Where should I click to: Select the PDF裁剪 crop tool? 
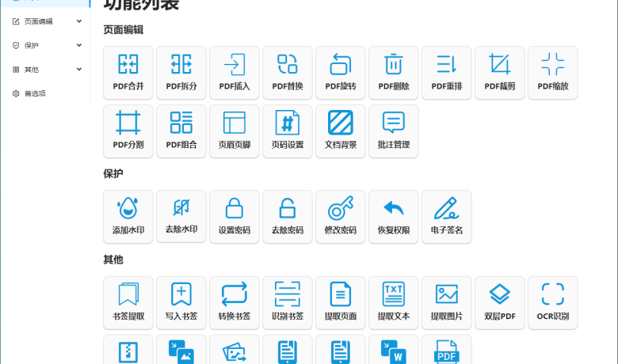click(x=500, y=73)
